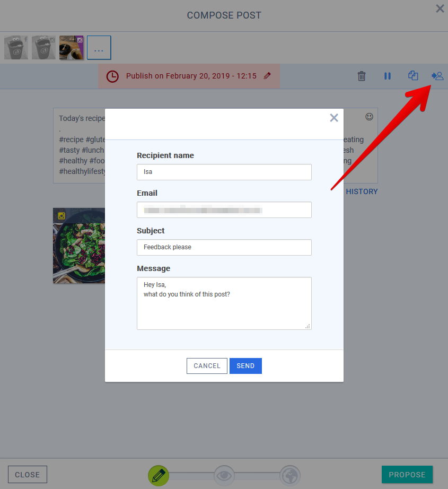Viewport: 448px width, 489px height.
Task: Select the first grayscale account avatar
Action: pyautogui.click(x=16, y=48)
